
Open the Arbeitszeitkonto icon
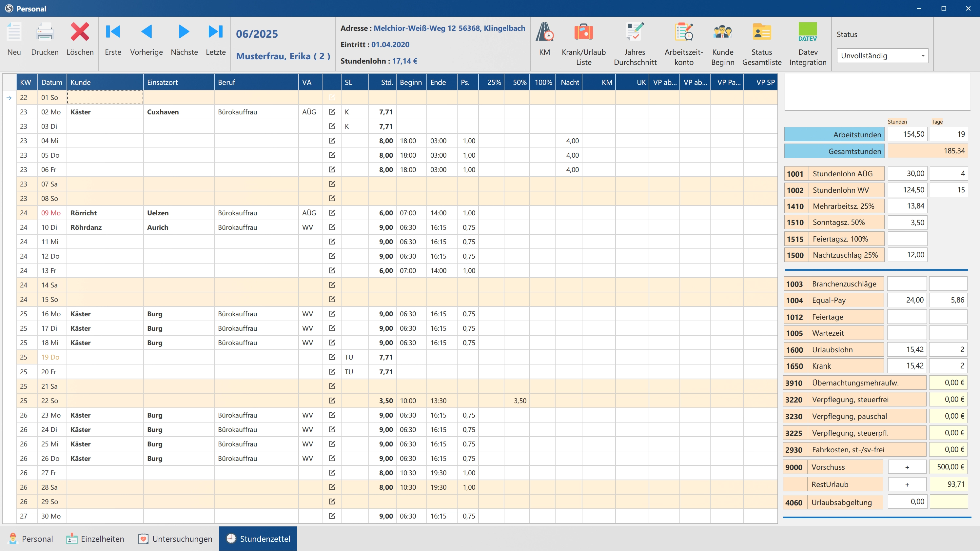click(684, 32)
